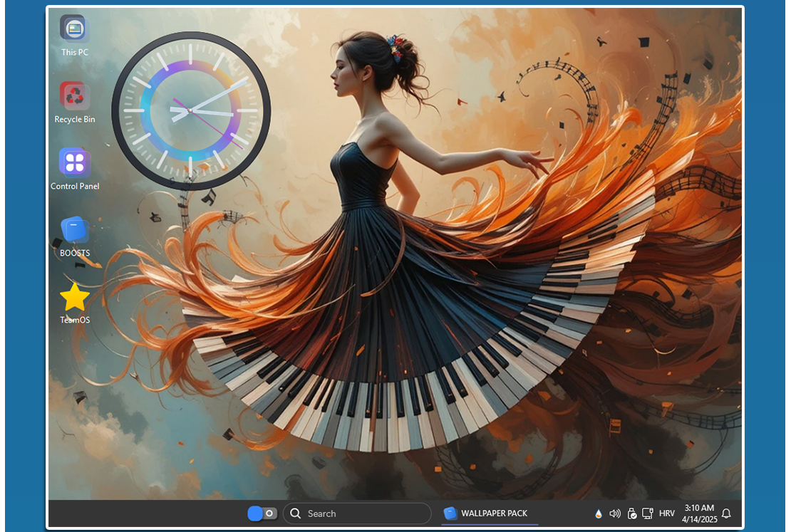Click the 3:10 AM taskbar time
Screen dimensions: 791x532
[698, 508]
